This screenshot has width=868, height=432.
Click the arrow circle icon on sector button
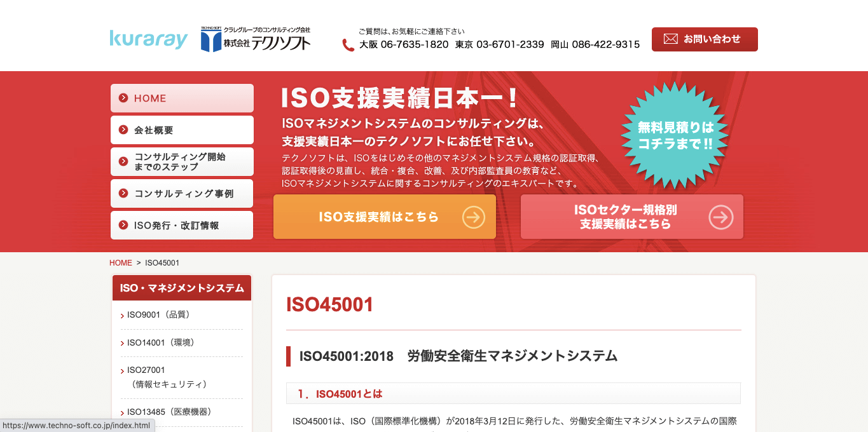(x=720, y=217)
